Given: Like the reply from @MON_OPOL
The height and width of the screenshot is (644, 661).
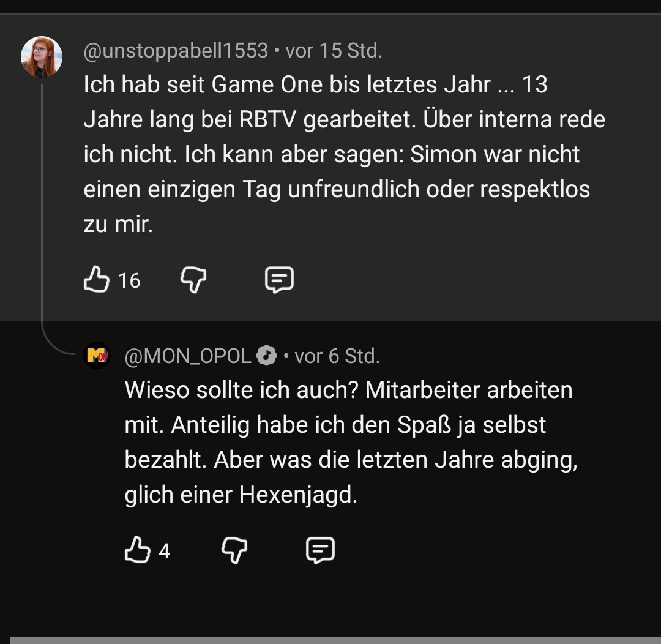Looking at the screenshot, I should coord(137,550).
